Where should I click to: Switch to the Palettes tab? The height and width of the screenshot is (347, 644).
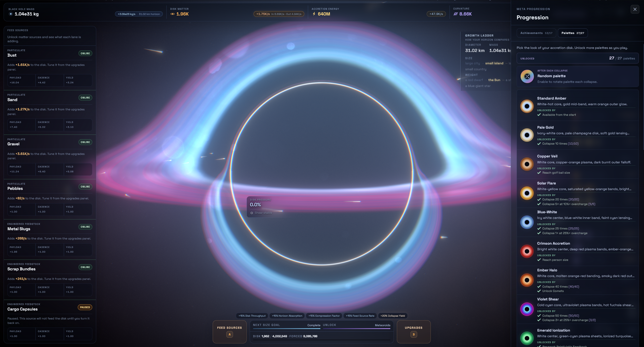573,33
